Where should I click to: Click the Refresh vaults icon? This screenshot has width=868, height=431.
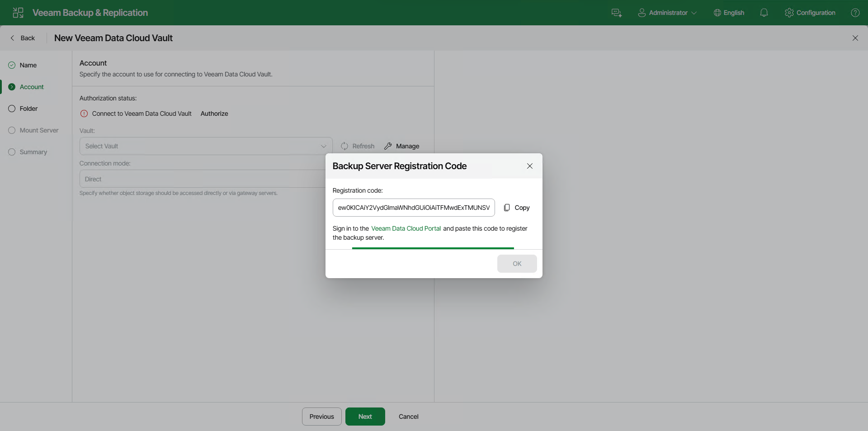click(x=344, y=146)
